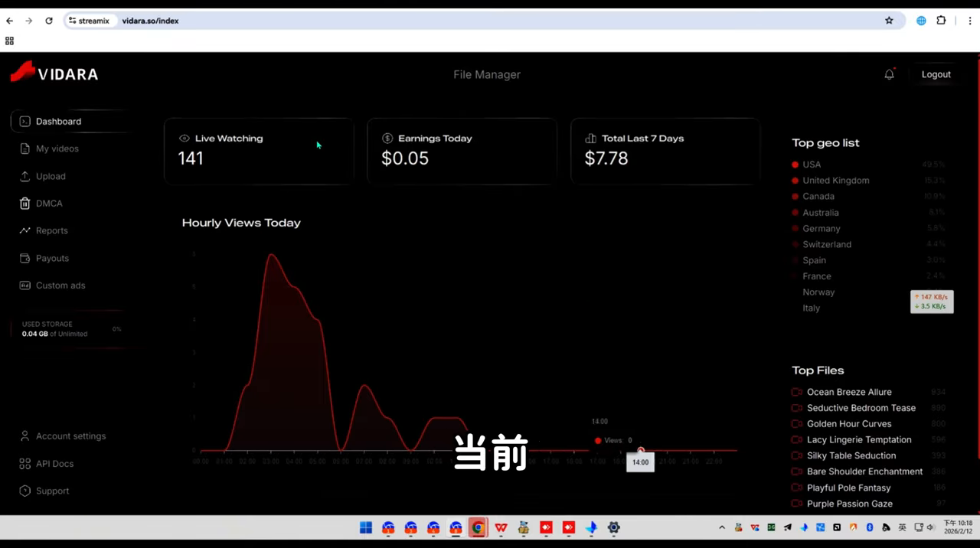The image size is (980, 548).
Task: Open Chrome three-dot menu
Action: (x=969, y=21)
